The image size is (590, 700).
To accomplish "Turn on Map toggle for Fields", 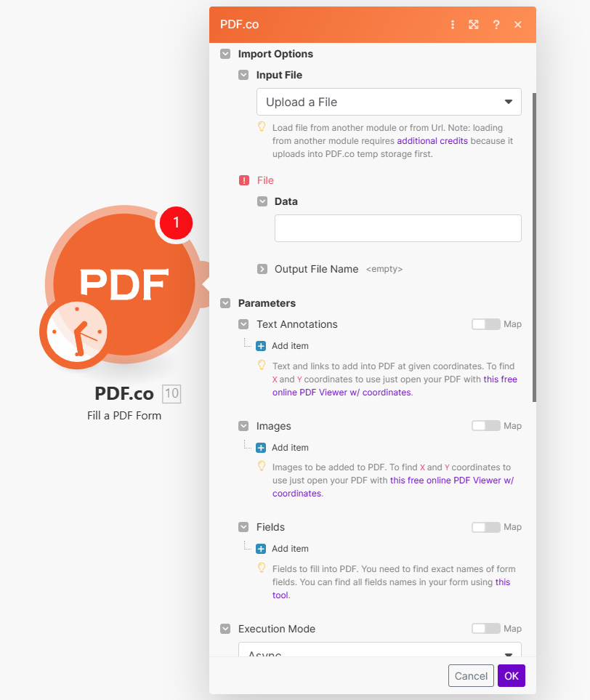I will [x=486, y=527].
